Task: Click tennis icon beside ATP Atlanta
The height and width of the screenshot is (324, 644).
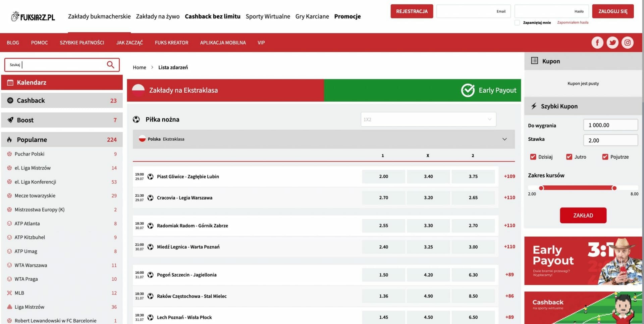Action: [9, 224]
